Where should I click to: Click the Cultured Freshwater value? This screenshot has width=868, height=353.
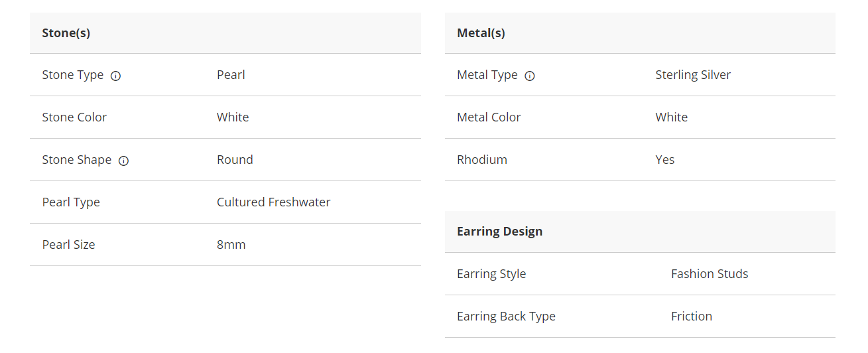[x=273, y=202]
